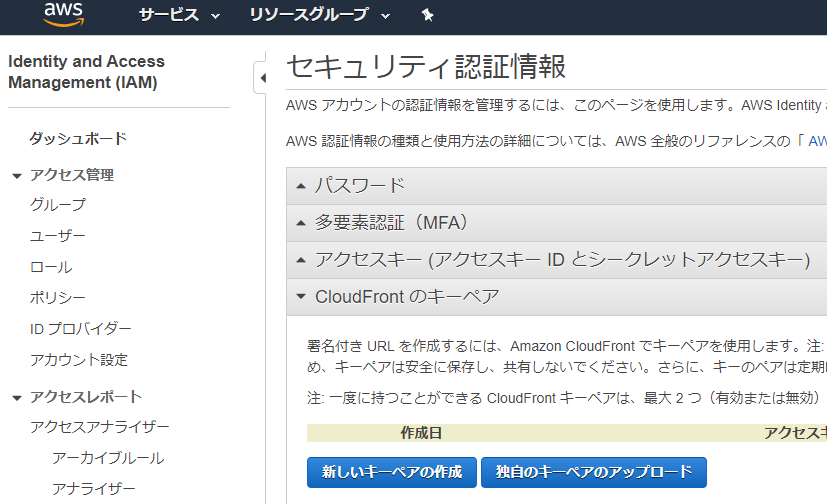This screenshot has height=504, width=827.
Task: Open ダッシュボード in the IAM sidebar
Action: (78, 139)
